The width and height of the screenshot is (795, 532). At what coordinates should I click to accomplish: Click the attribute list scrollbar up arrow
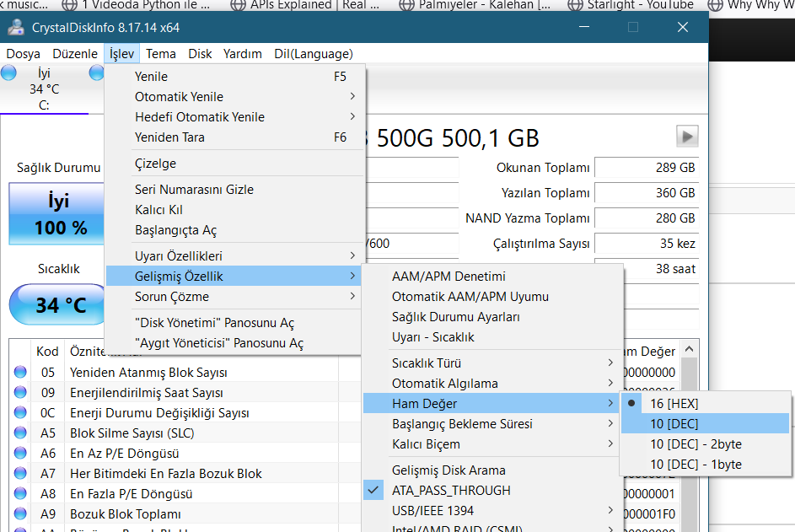pos(690,350)
